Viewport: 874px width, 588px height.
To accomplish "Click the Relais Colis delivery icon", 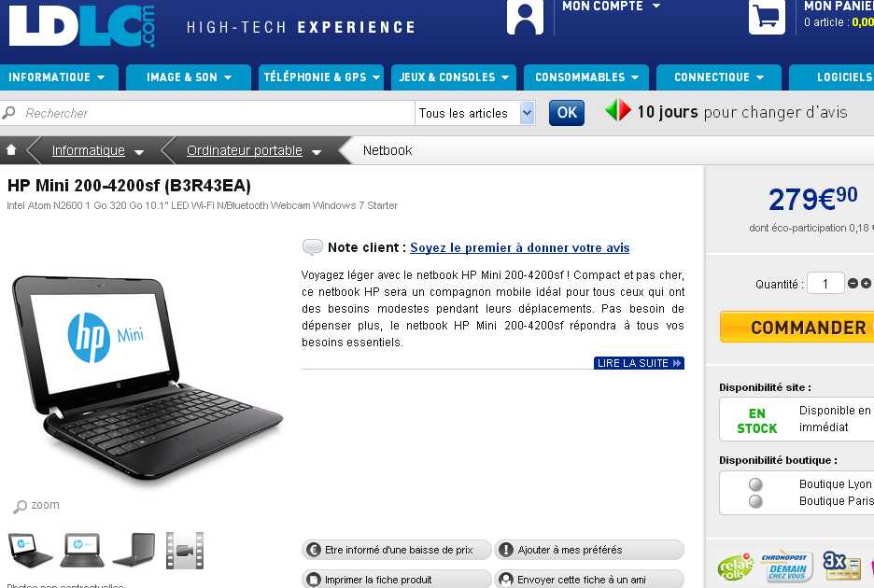I will pyautogui.click(x=736, y=567).
